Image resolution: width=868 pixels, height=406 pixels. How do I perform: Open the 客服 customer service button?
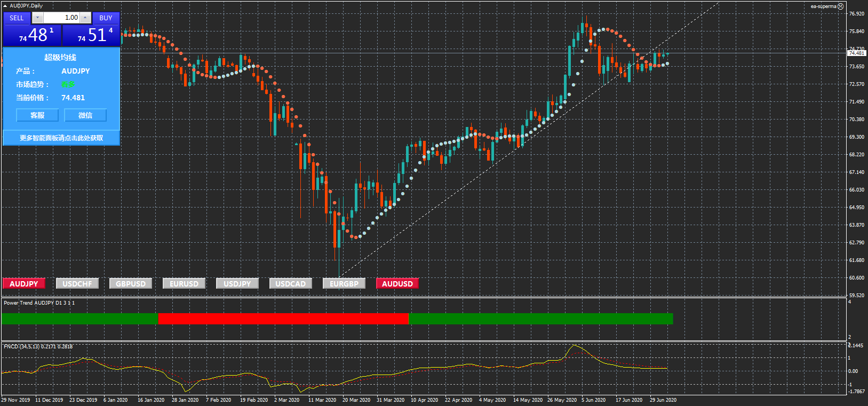(37, 115)
